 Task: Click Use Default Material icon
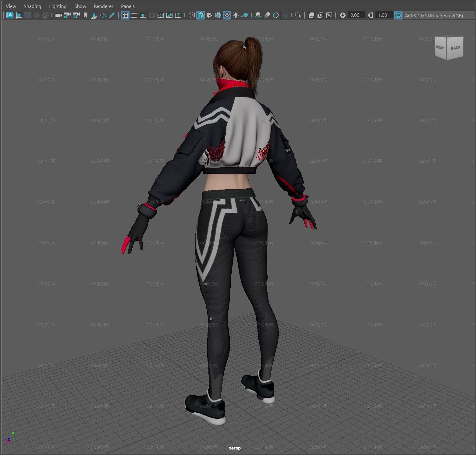tap(209, 15)
